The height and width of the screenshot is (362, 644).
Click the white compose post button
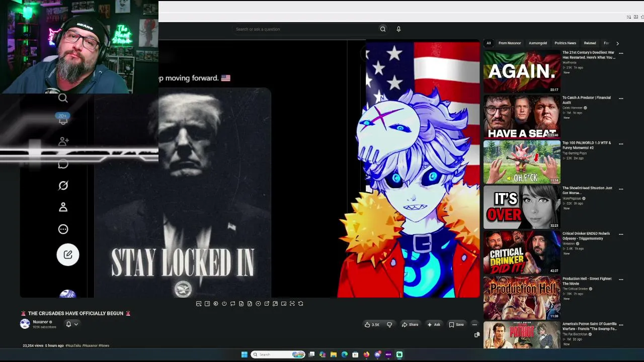point(68,254)
